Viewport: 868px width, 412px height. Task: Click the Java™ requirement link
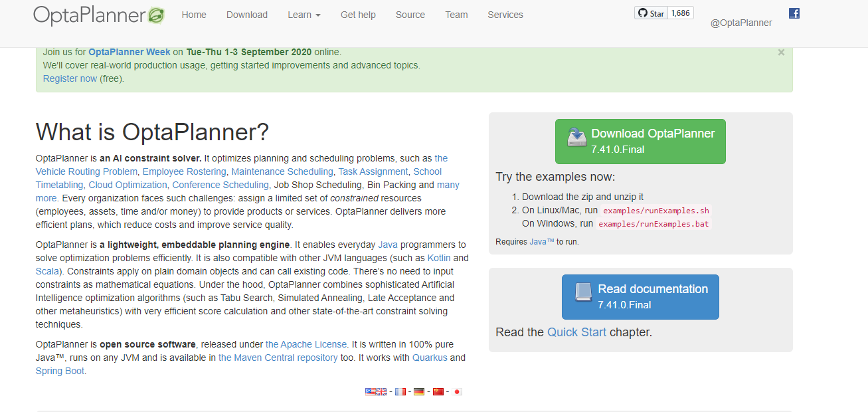[x=542, y=242]
